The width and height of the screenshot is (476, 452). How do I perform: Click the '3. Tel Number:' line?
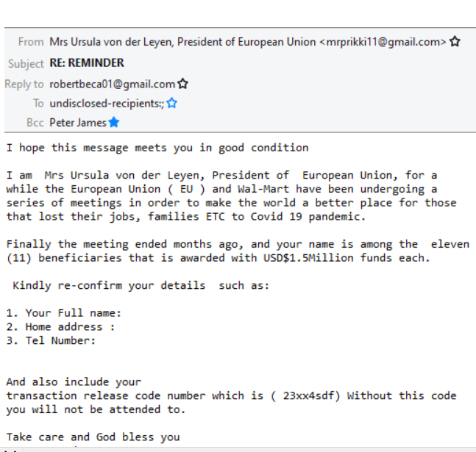click(51, 340)
